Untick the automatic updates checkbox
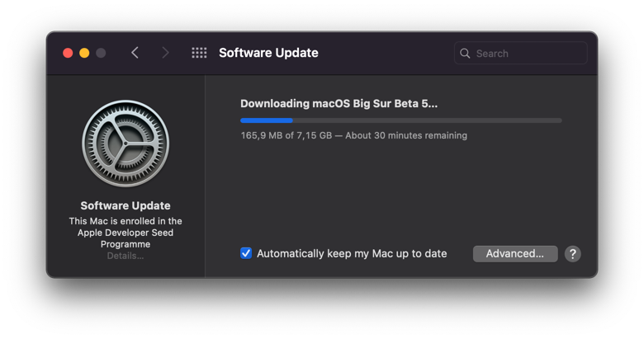The image size is (644, 339). click(246, 253)
